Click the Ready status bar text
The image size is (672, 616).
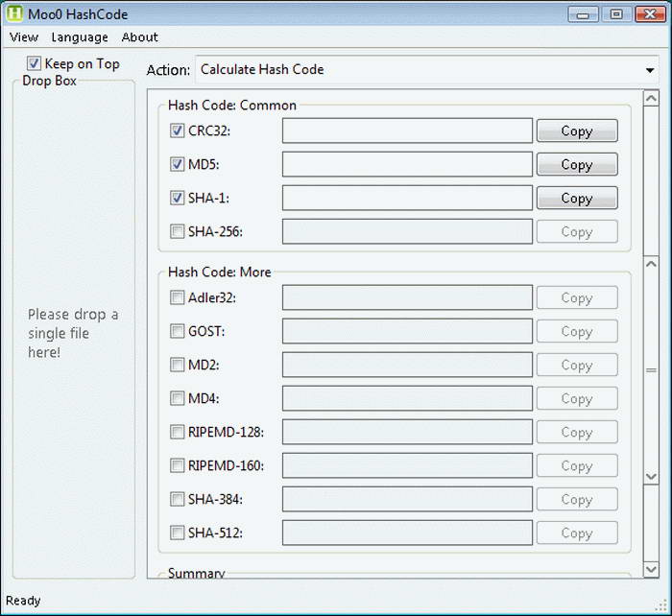(23, 601)
